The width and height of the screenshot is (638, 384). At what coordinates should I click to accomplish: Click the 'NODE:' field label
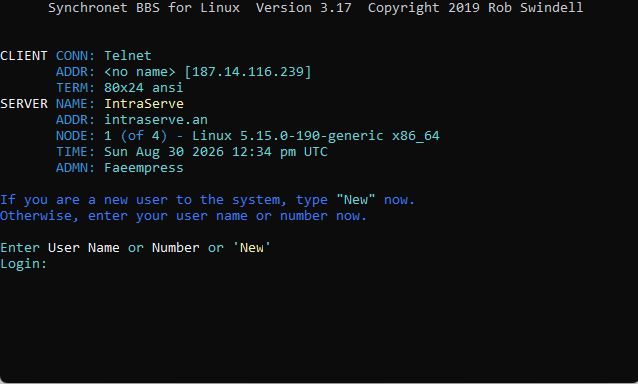point(75,136)
